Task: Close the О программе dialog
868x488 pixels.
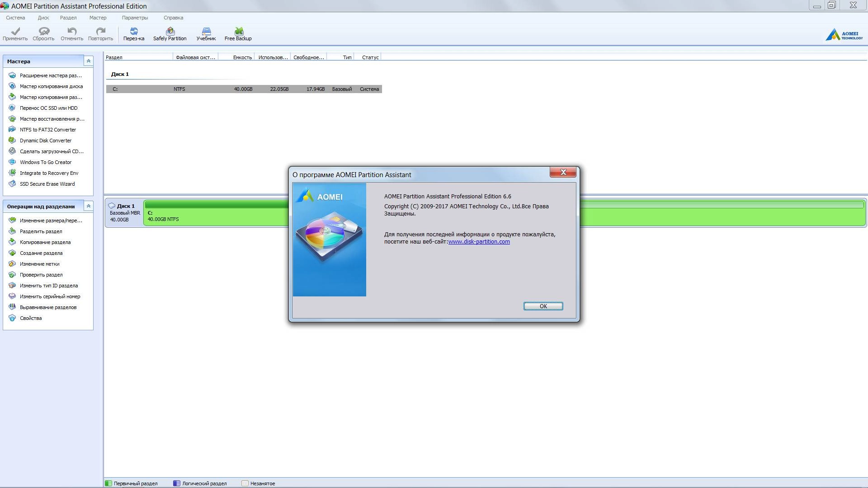Action: coord(563,172)
